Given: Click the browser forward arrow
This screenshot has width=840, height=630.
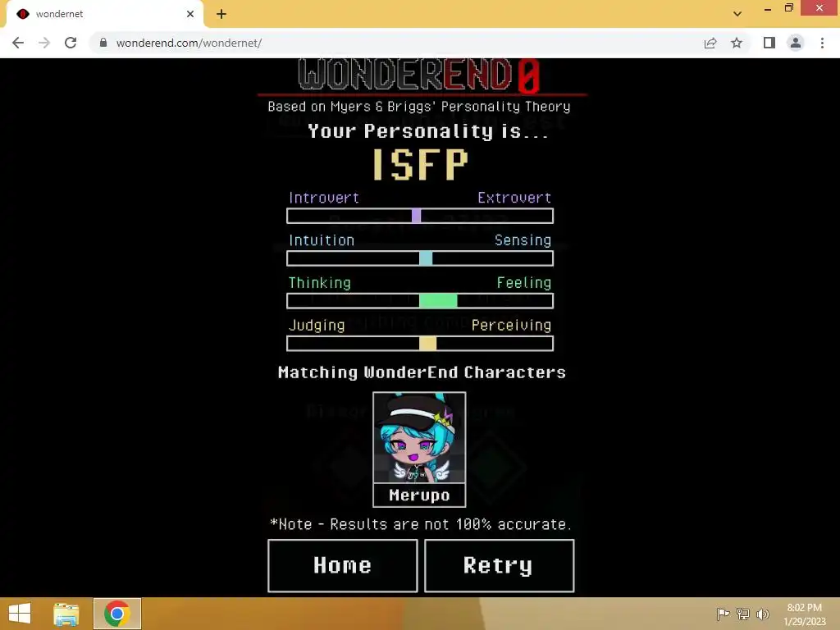Looking at the screenshot, I should click(x=44, y=43).
